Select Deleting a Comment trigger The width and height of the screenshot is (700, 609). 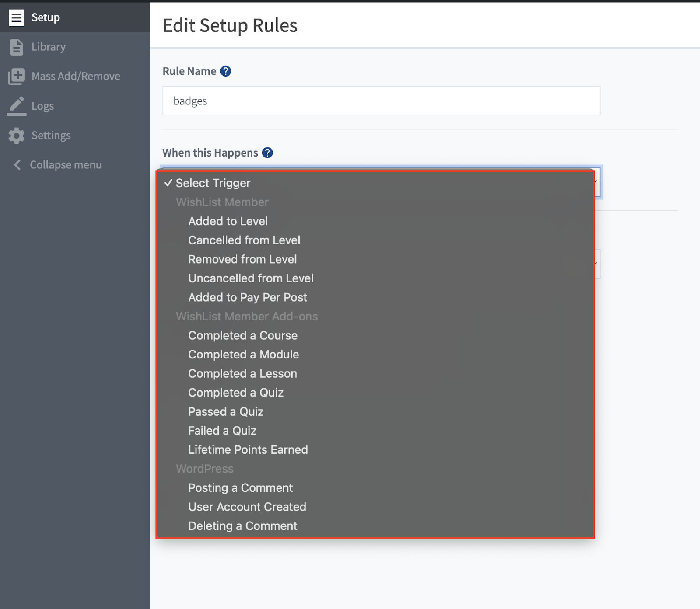375,526
